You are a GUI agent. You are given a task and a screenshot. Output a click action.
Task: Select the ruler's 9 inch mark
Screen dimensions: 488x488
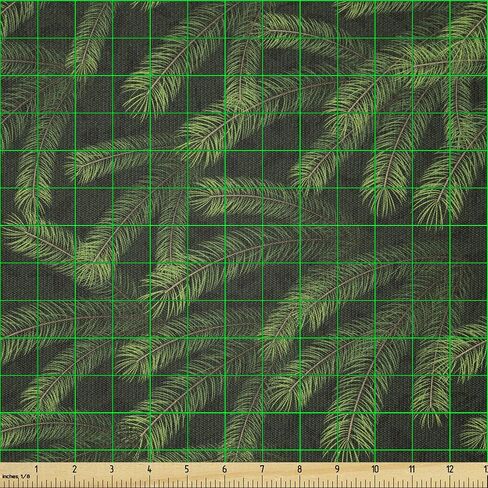(337, 469)
